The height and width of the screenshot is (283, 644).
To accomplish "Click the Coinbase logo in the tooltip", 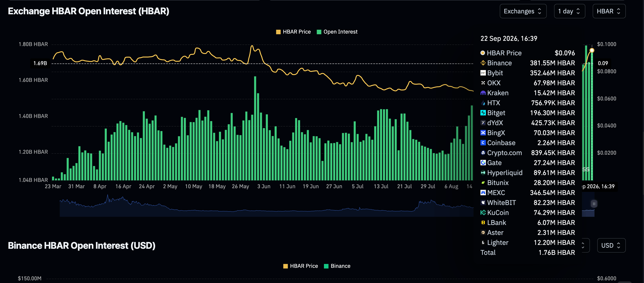I will tap(483, 143).
